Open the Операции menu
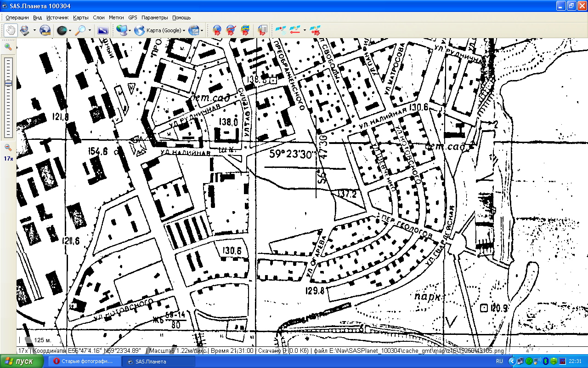Screen dimensions: 588x368 [17, 17]
